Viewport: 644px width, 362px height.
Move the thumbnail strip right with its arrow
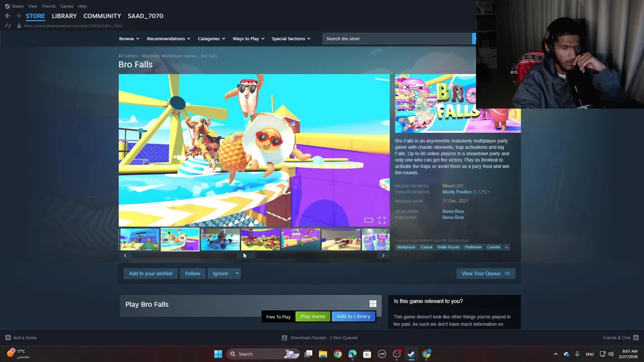pyautogui.click(x=383, y=255)
